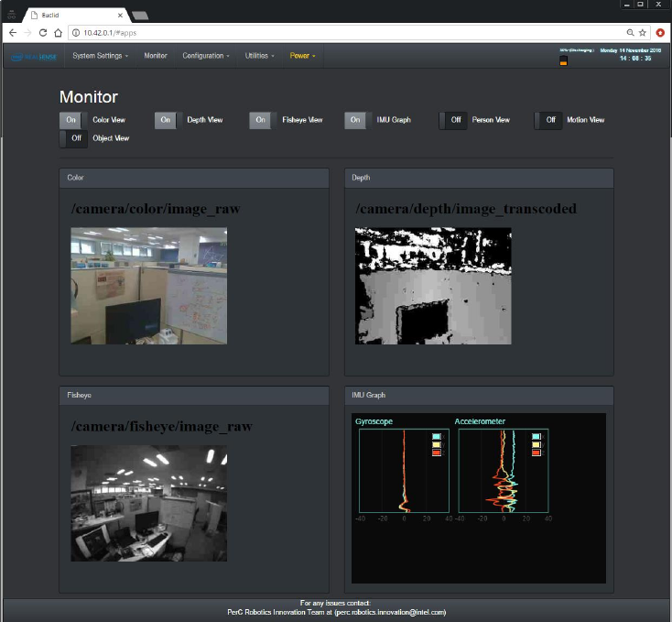Click the orange battery status icon
The image size is (672, 622).
tap(563, 60)
